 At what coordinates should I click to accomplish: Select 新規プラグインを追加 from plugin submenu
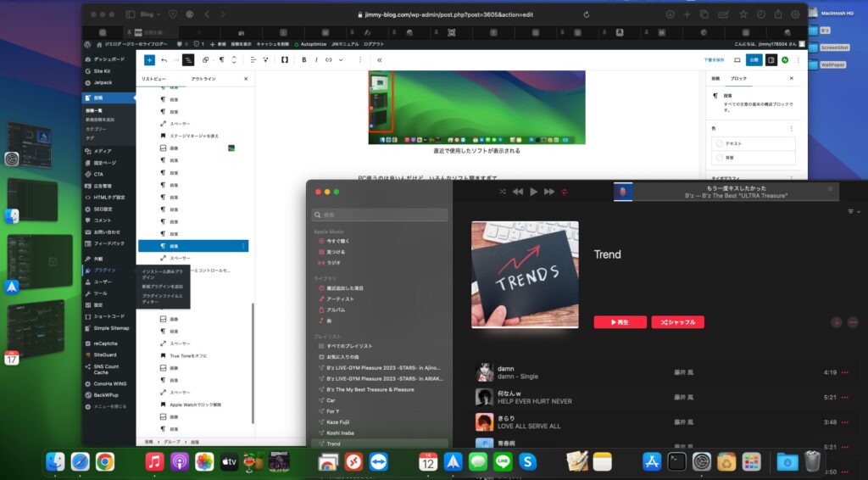(162, 287)
